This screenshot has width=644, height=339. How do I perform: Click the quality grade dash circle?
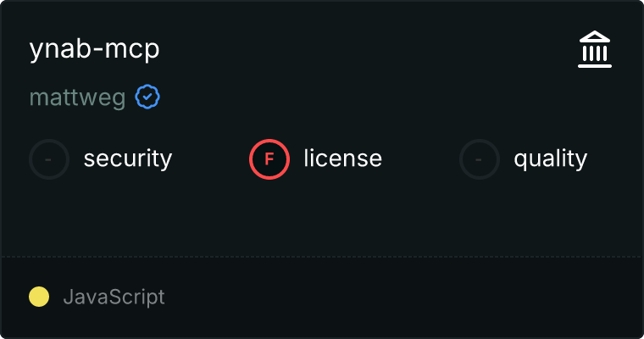point(480,158)
